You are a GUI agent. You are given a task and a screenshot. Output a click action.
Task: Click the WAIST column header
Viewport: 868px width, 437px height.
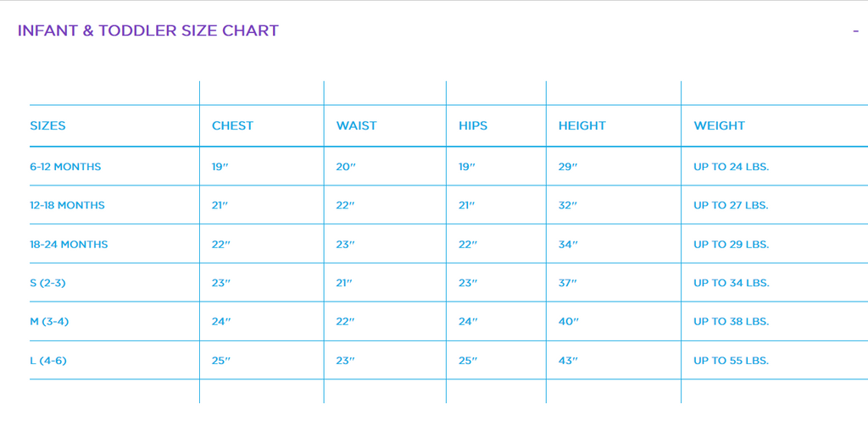click(x=356, y=126)
